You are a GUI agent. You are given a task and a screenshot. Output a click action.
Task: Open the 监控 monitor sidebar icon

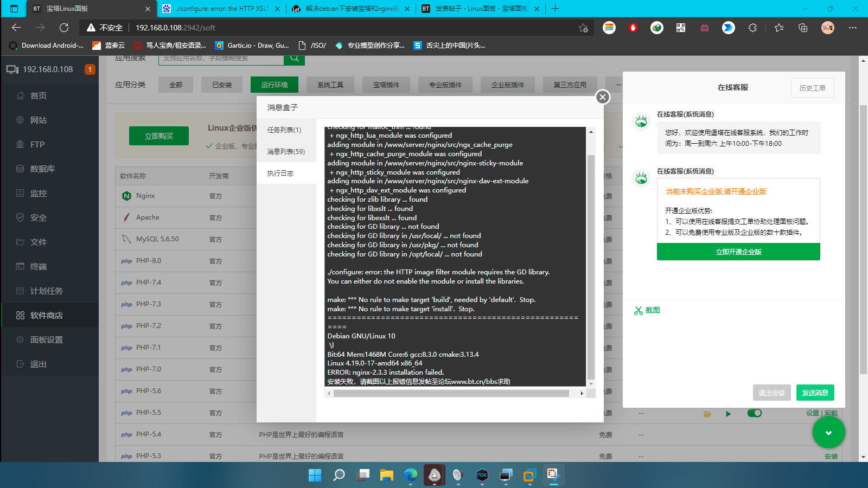pos(20,193)
